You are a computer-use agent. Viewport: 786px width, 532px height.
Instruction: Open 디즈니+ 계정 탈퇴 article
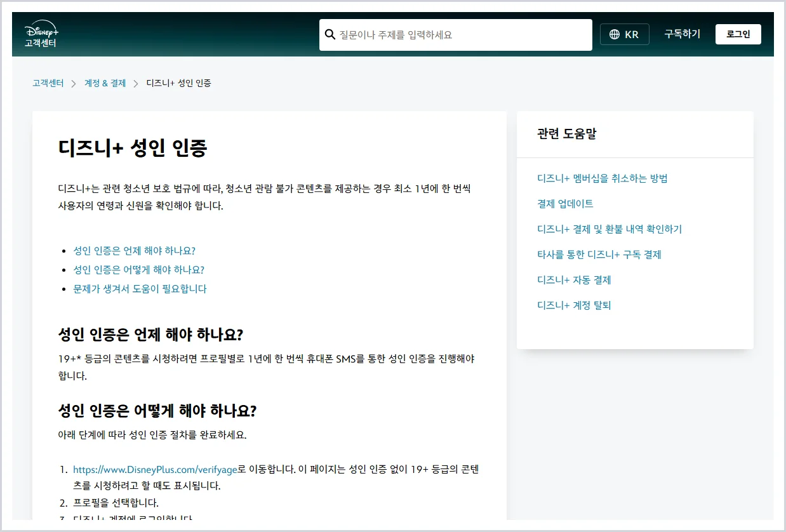[x=574, y=305]
